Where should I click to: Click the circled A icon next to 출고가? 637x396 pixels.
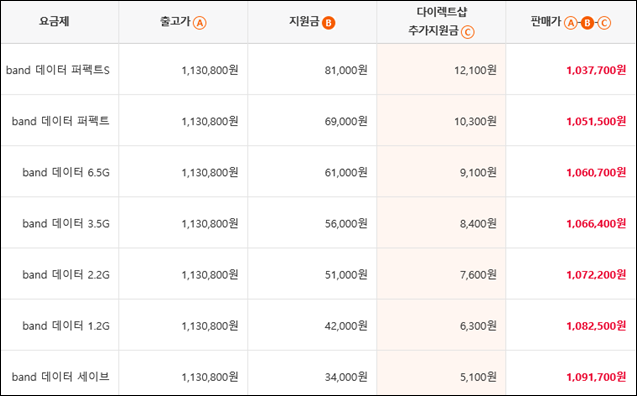(x=199, y=23)
